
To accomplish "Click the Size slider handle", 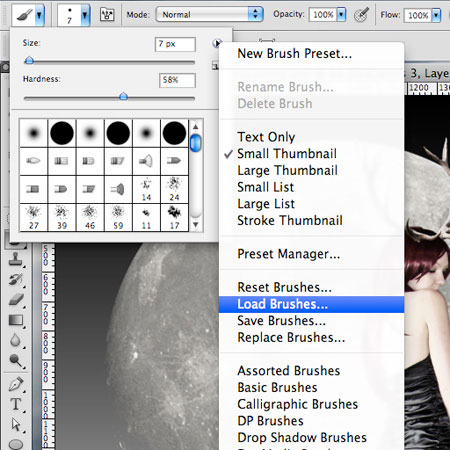I will pyautogui.click(x=29, y=60).
